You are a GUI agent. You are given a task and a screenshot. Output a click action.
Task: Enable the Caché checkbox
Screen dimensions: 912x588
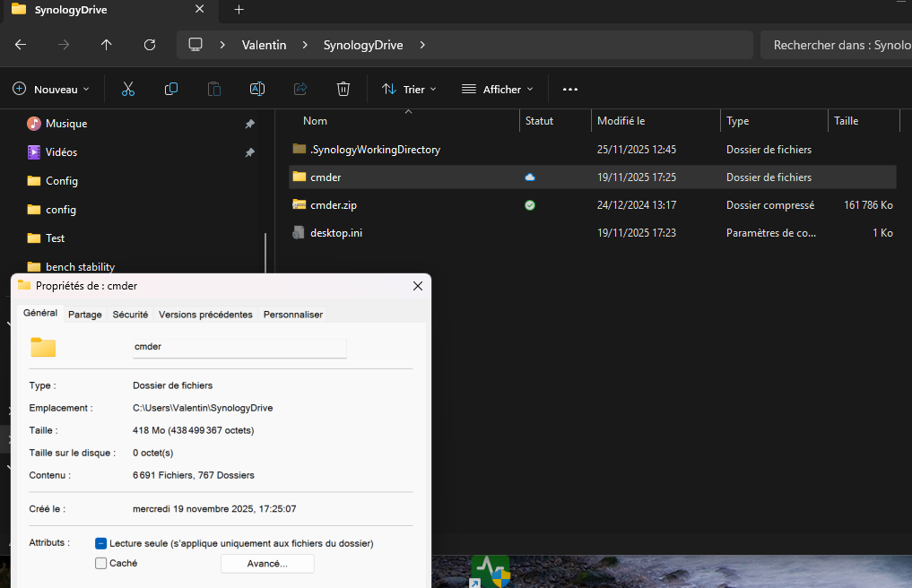tap(101, 563)
